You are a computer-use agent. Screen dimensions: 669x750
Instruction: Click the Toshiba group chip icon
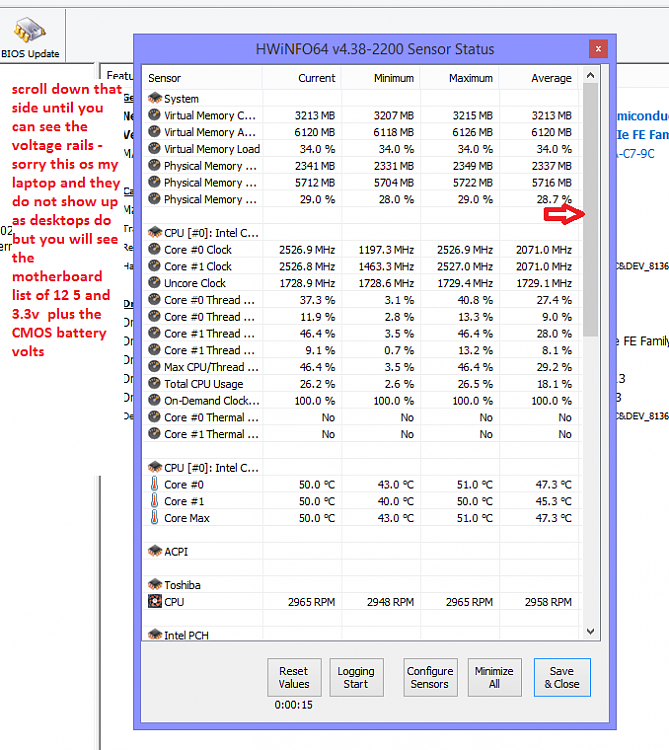coord(154,585)
